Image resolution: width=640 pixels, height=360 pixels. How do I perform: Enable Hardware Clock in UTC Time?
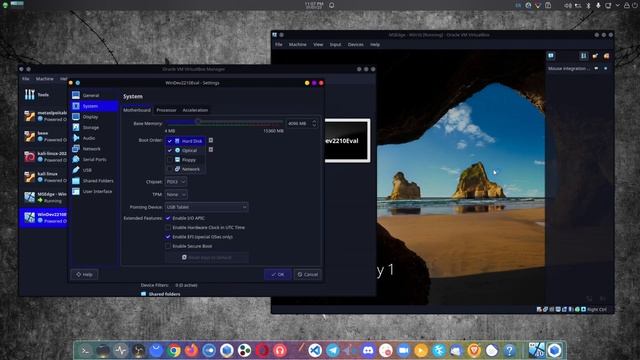[x=168, y=227]
